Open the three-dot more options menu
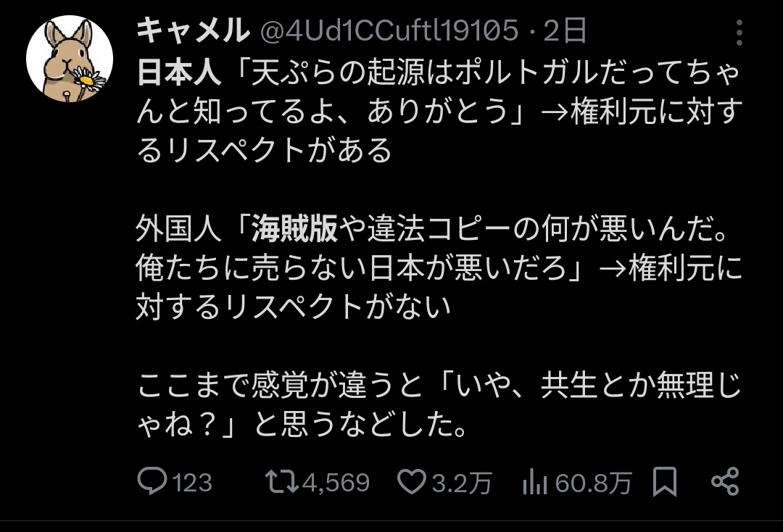The width and height of the screenshot is (783, 532). pos(739,33)
